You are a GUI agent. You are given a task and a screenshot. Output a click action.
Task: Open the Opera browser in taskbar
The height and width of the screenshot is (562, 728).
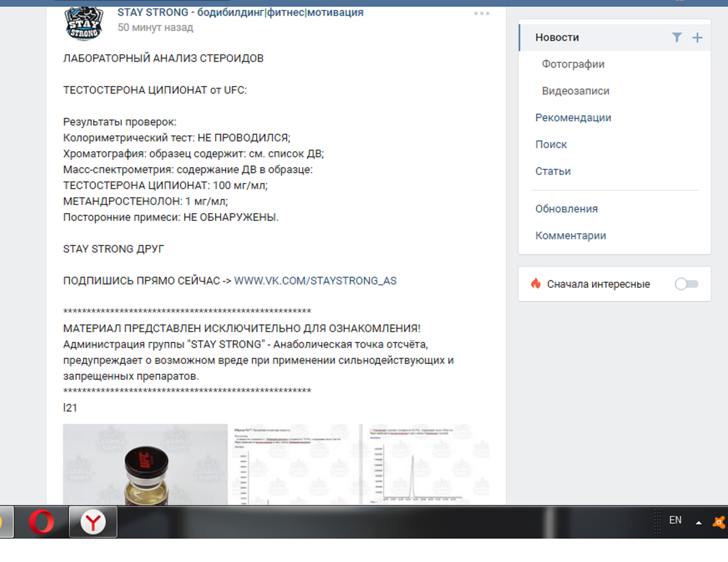[x=41, y=522]
